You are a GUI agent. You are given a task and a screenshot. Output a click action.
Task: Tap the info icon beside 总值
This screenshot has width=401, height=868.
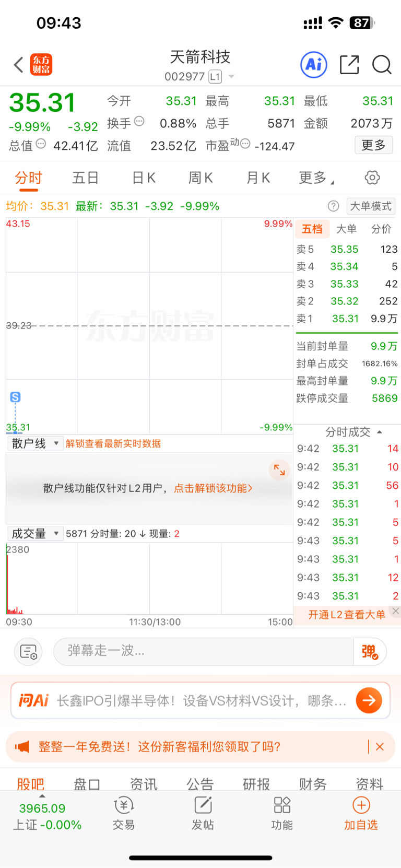tap(41, 144)
